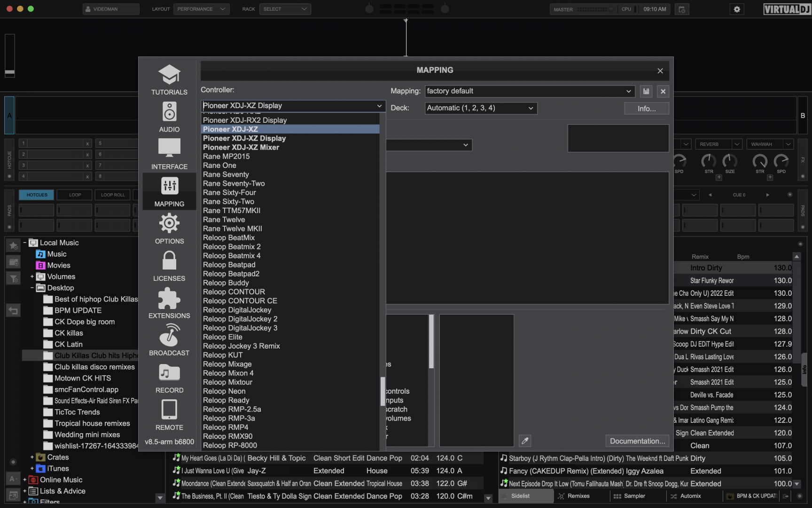The height and width of the screenshot is (508, 812).
Task: Close the Mapping settings window
Action: coord(660,71)
